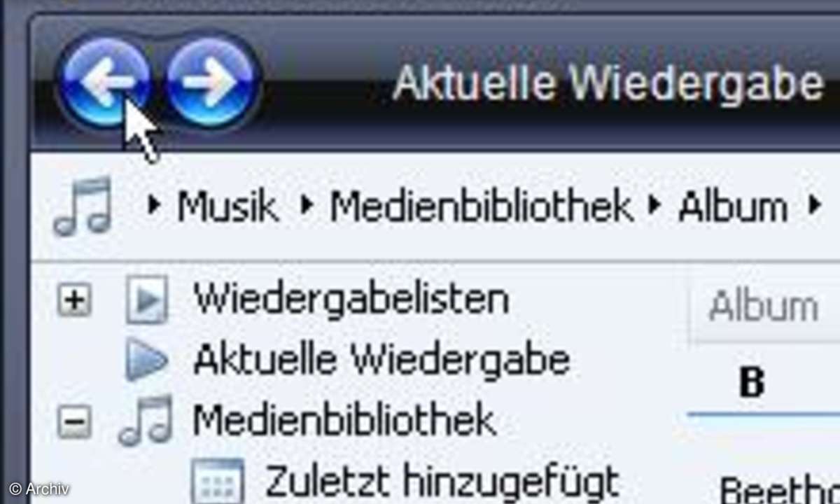
Task: Open the arrow dropdown before Medienbibliothek breadcrumb
Action: (x=307, y=206)
